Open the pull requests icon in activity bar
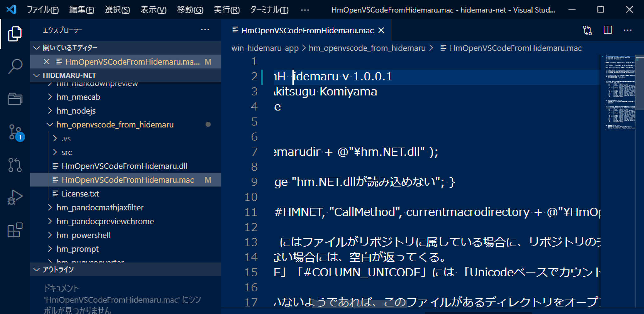 (x=15, y=165)
